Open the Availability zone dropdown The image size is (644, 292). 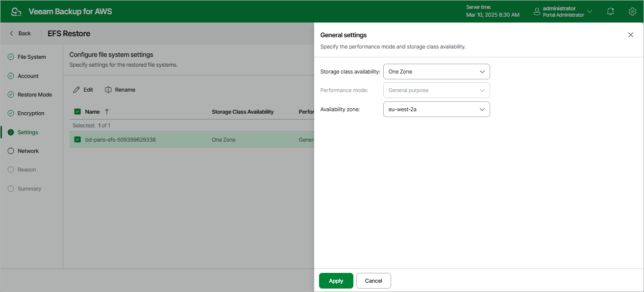pyautogui.click(x=436, y=109)
